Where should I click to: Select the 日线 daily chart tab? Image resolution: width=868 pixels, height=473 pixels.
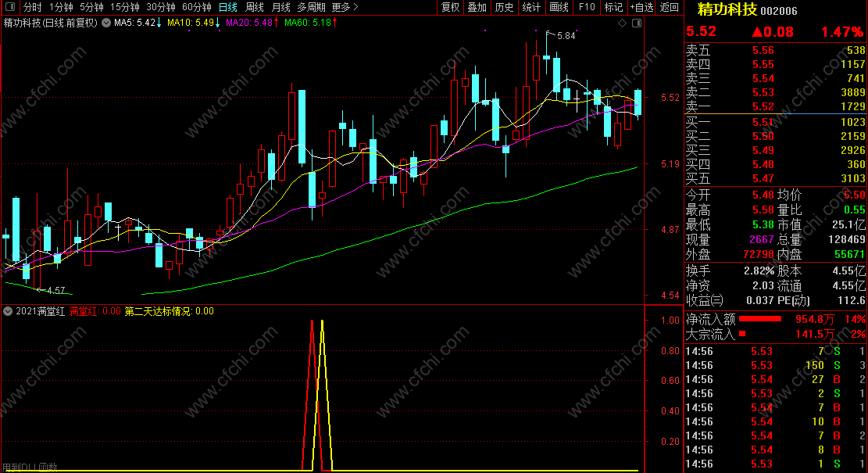pos(228,7)
